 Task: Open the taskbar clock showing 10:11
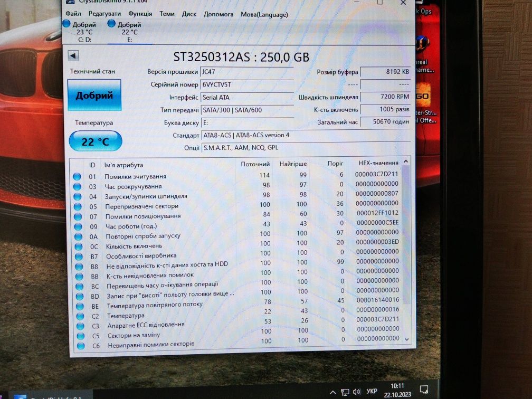pos(397,390)
